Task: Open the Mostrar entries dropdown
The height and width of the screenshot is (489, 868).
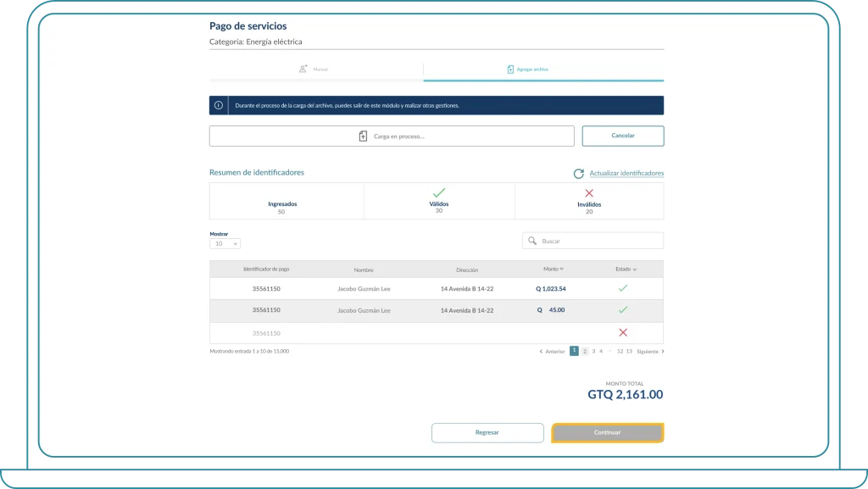Action: [x=225, y=244]
